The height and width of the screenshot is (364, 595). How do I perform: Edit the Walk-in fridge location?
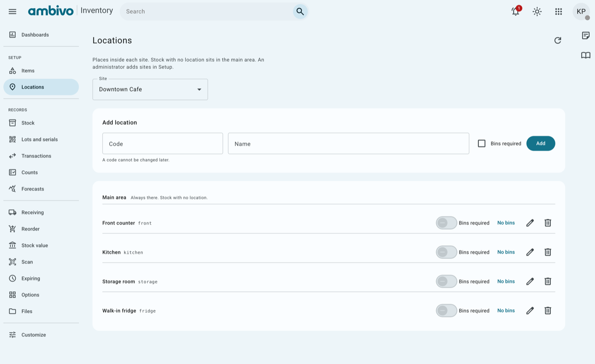[x=530, y=311]
